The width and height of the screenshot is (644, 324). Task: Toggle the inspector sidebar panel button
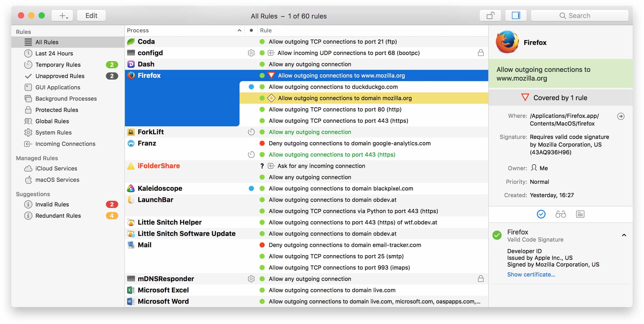[x=516, y=16]
